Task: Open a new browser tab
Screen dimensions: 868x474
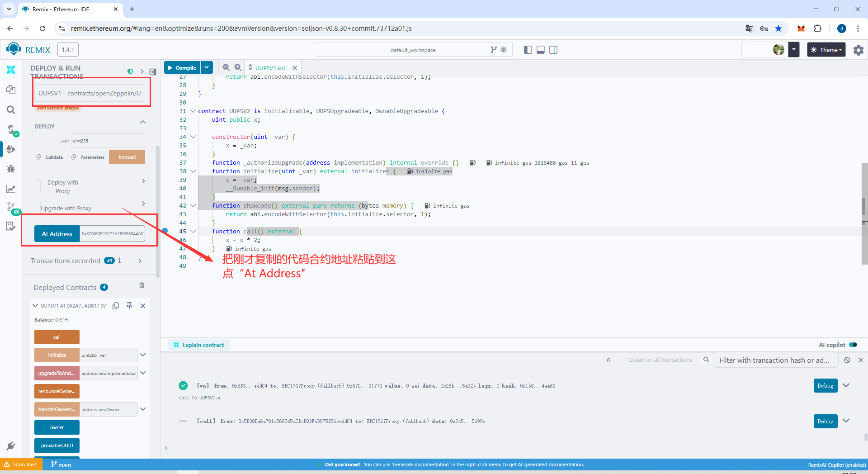Action: coord(132,9)
